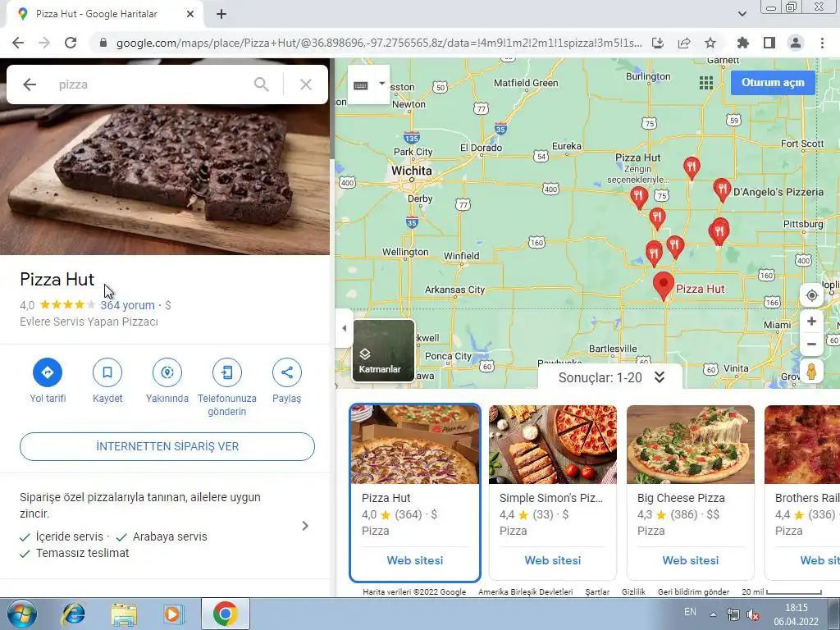This screenshot has width=840, height=630.
Task: Open the Brothers Rail result card photo
Action: [802, 445]
